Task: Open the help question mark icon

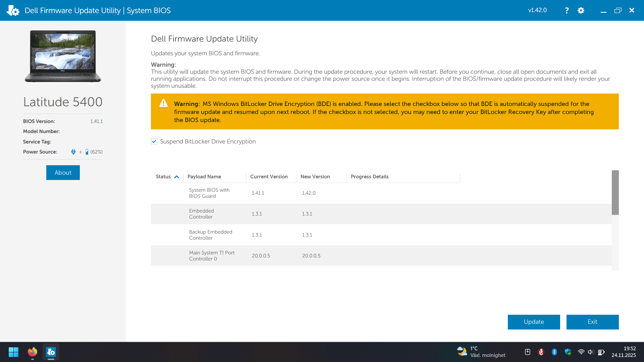Action: point(567,10)
